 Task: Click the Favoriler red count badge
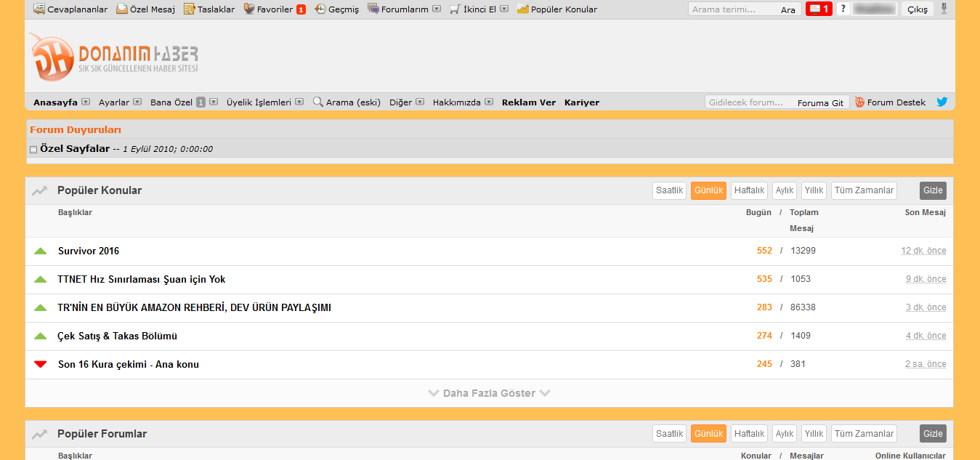[301, 9]
